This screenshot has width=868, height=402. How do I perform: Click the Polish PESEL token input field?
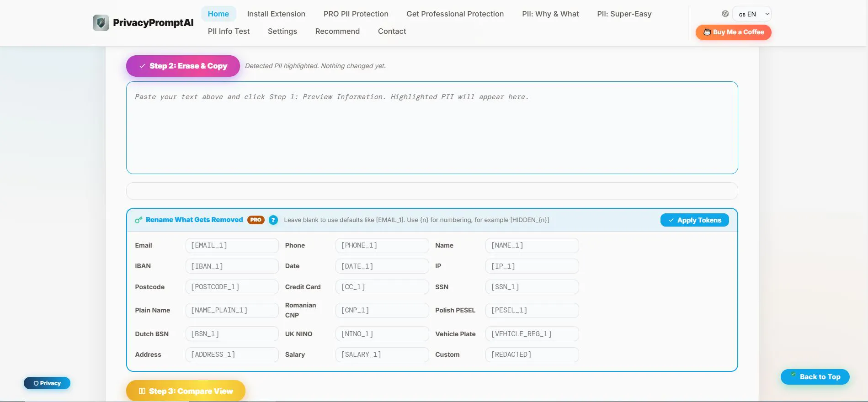[x=532, y=310]
